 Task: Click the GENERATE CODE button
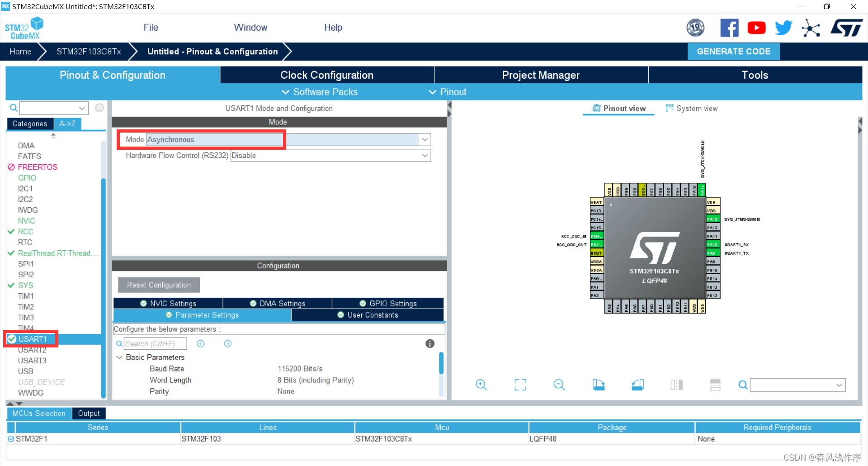coord(733,51)
